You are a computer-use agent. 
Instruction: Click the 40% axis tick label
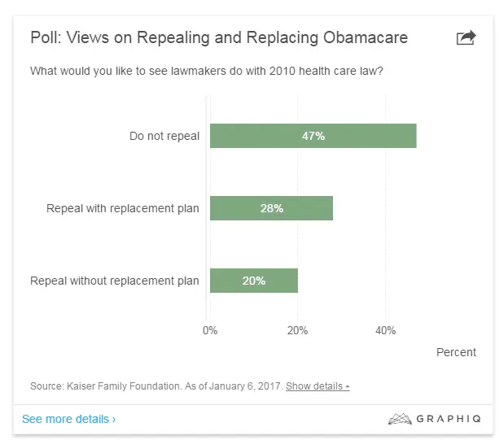(x=385, y=330)
